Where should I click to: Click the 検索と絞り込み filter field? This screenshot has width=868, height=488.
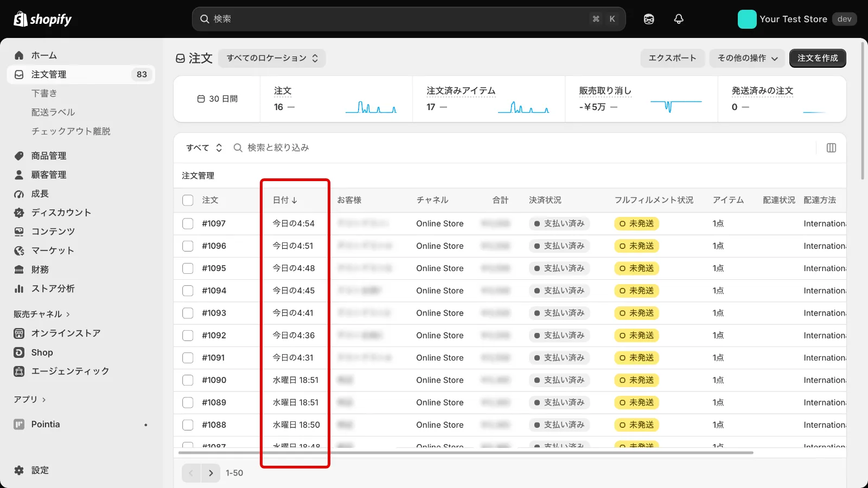click(521, 148)
